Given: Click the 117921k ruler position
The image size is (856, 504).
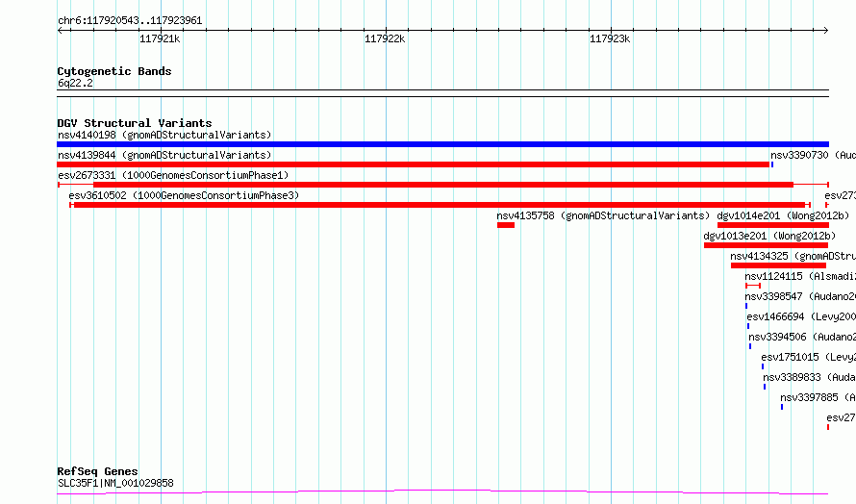Looking at the screenshot, I should [160, 38].
